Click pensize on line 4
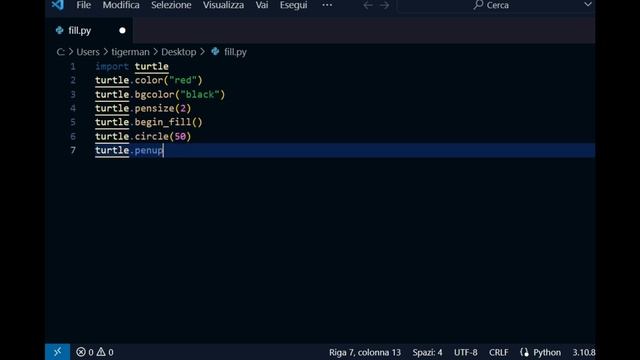 pos(154,109)
